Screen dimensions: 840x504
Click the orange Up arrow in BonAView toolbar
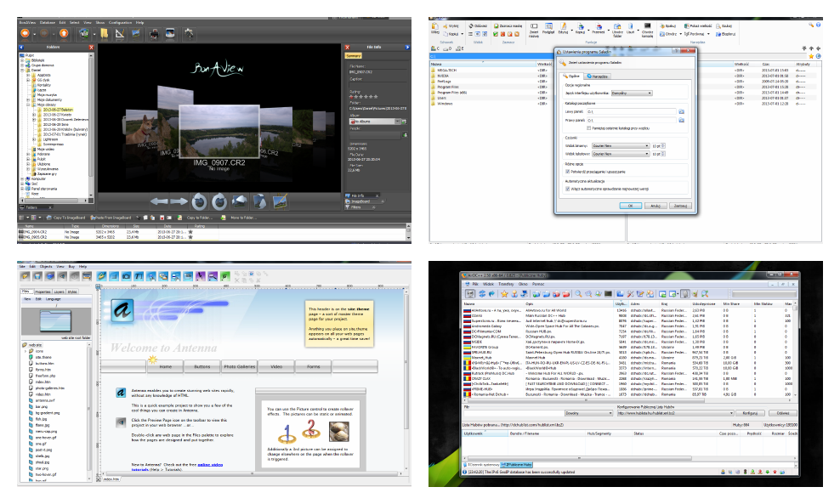(64, 33)
